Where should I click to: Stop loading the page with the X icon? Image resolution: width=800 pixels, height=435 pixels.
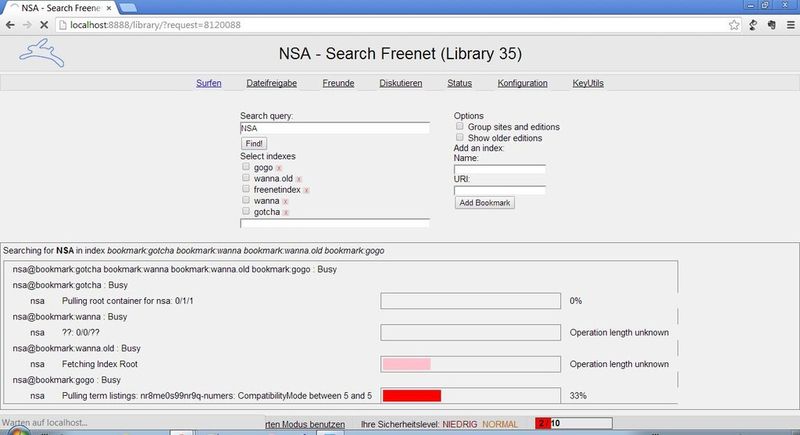pos(44,25)
